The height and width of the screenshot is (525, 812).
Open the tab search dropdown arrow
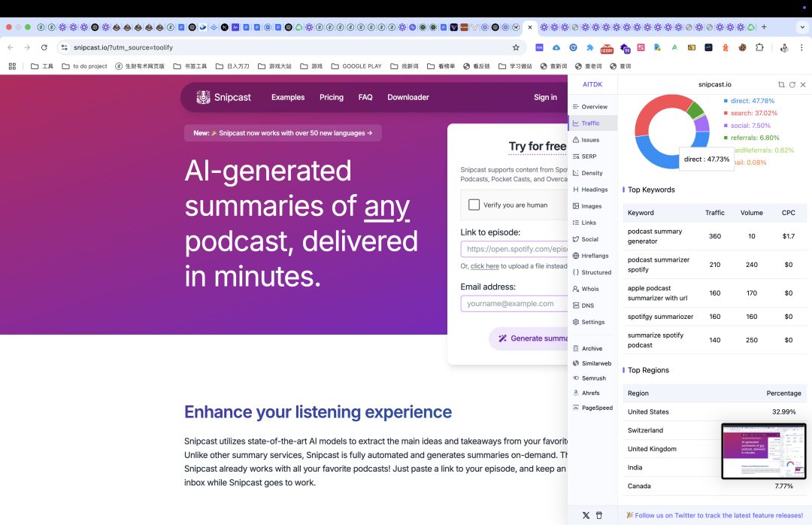pyautogui.click(x=803, y=27)
